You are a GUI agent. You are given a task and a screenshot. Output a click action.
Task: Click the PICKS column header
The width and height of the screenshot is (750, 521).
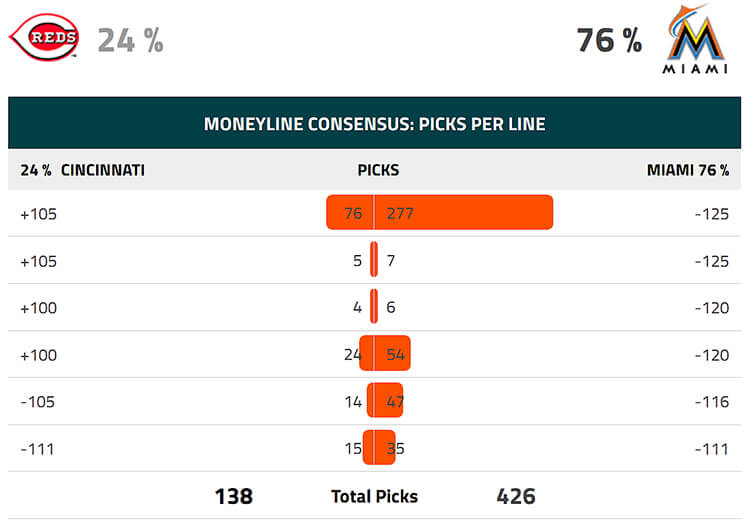(x=378, y=170)
